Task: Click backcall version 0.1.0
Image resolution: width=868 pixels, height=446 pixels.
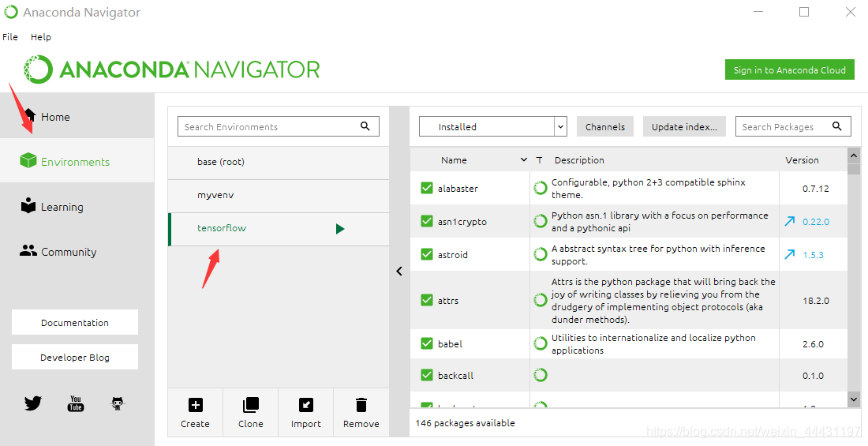Action: coord(814,376)
